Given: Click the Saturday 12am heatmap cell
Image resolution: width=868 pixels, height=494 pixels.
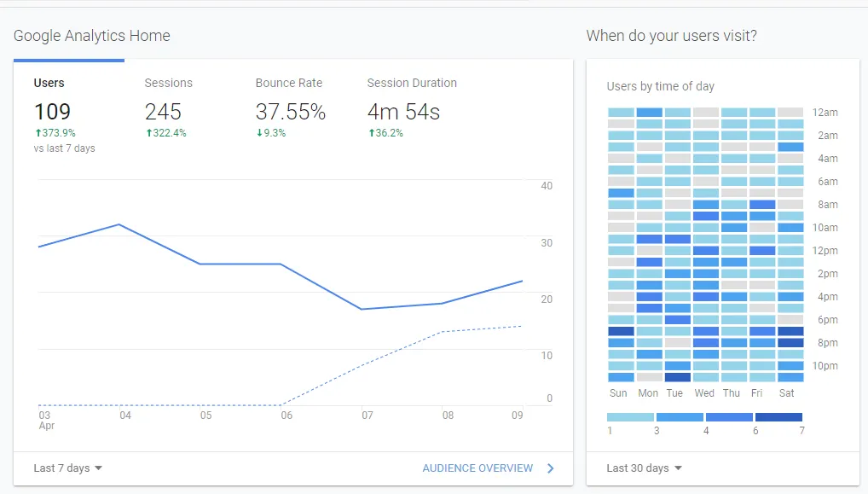Looking at the screenshot, I should pyautogui.click(x=790, y=113).
